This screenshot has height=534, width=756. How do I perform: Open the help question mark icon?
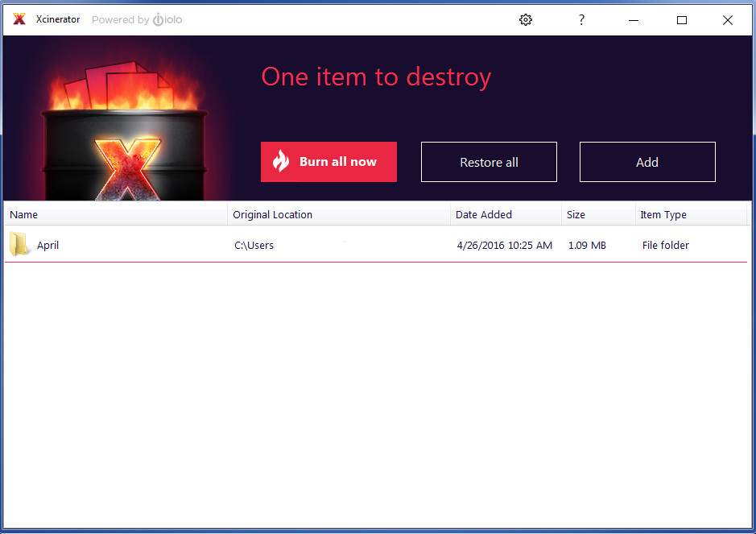point(581,19)
